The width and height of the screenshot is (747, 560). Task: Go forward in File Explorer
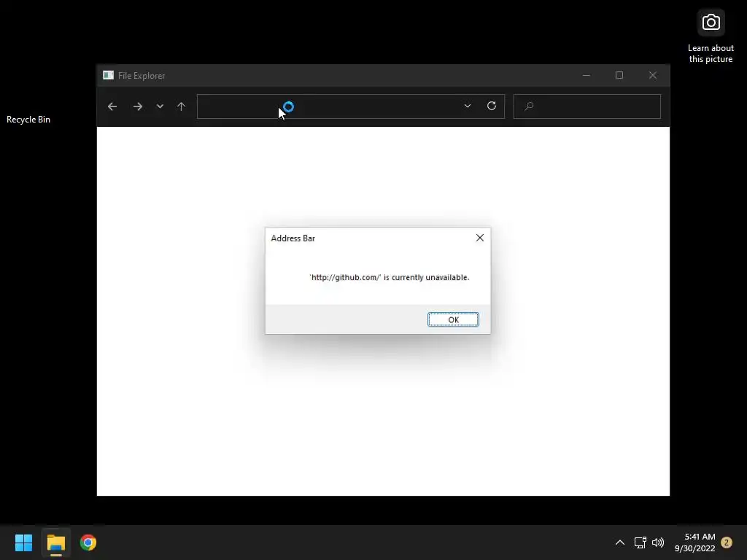138,106
